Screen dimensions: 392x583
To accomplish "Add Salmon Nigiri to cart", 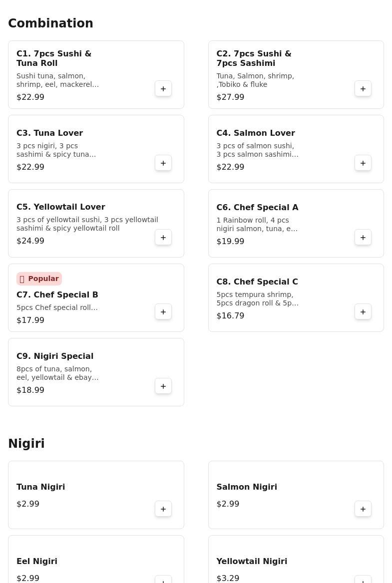I will [363, 509].
